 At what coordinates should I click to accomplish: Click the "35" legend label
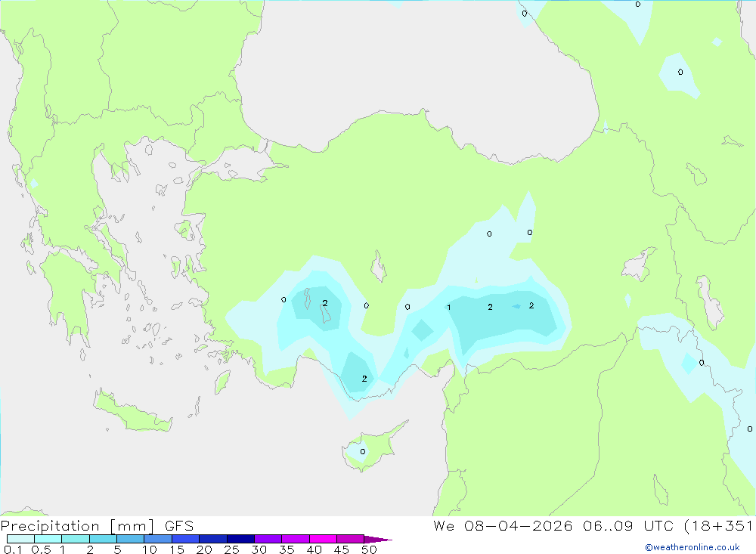click(287, 549)
